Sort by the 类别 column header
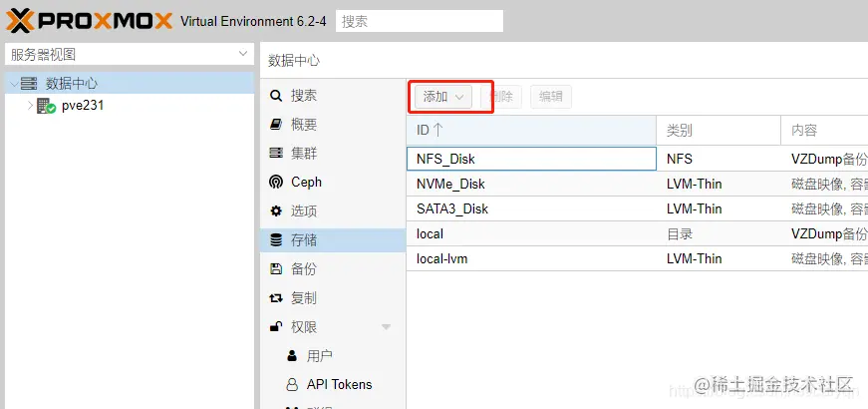868x409 pixels. point(719,131)
